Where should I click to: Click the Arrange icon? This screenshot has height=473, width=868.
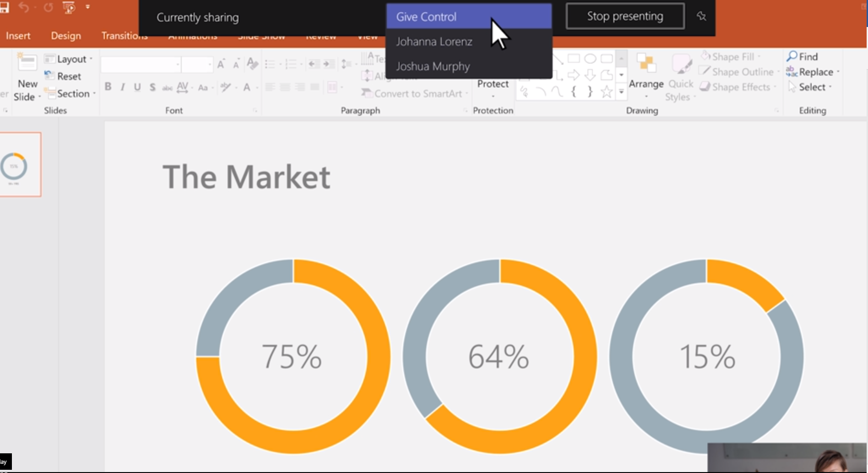click(646, 64)
